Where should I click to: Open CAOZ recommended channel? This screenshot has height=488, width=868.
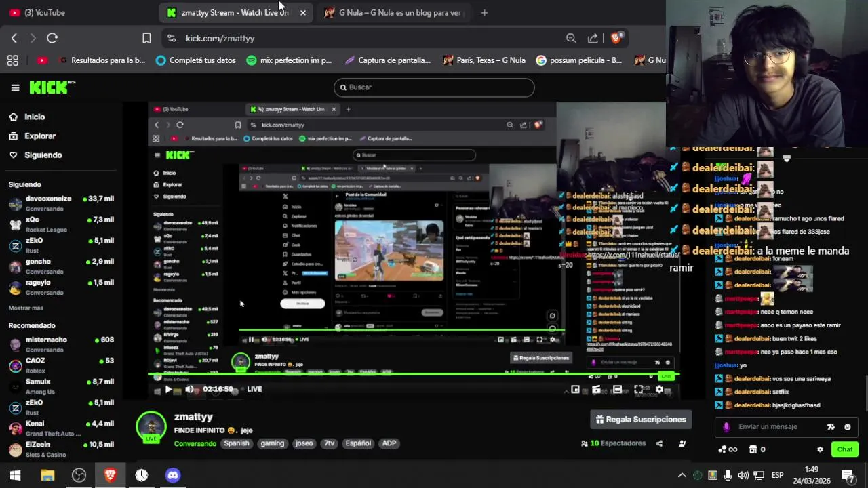tap(61, 365)
